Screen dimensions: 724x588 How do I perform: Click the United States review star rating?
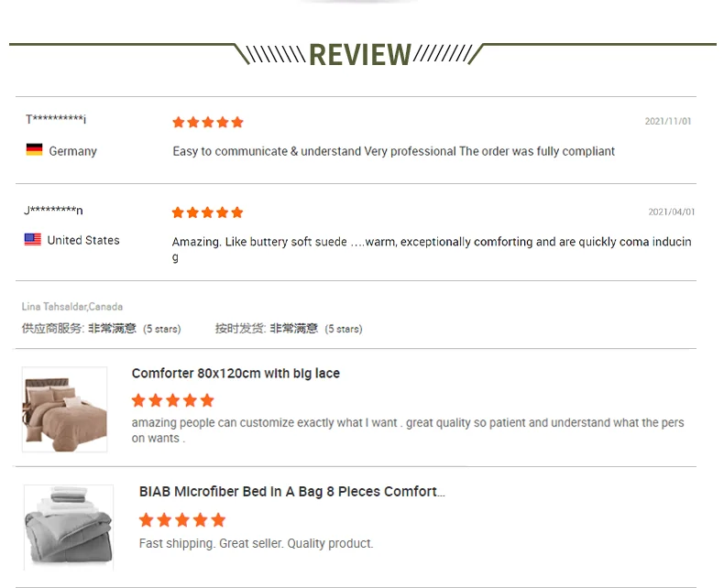pos(208,212)
